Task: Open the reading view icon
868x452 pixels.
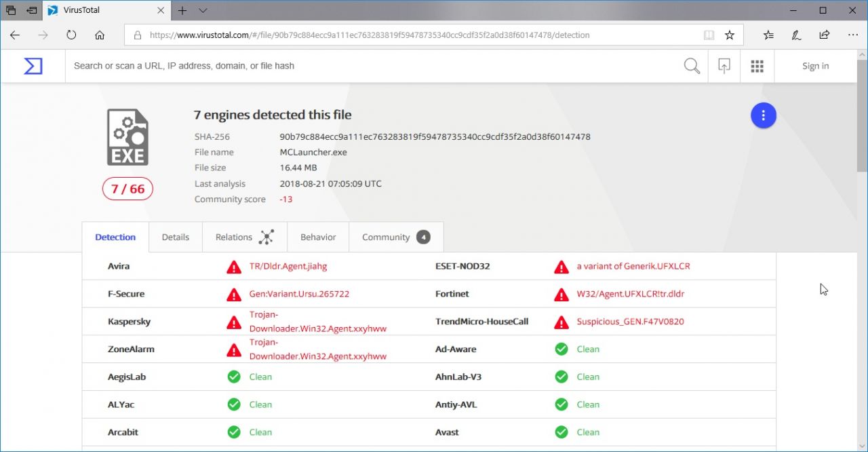Action: pyautogui.click(x=709, y=35)
